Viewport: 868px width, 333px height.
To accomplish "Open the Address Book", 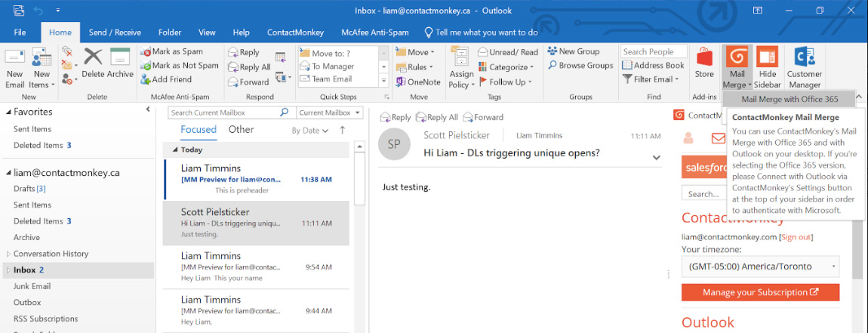I will point(653,66).
